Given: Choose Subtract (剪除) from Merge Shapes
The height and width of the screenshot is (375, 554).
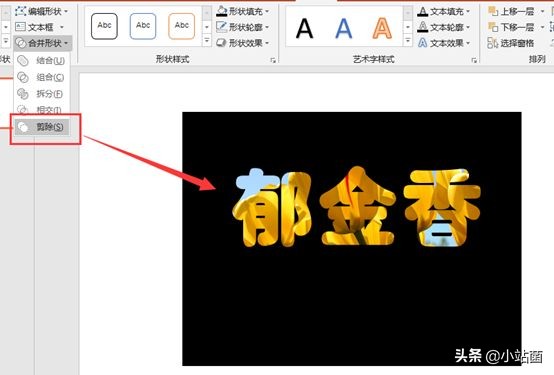Looking at the screenshot, I should pos(42,127).
